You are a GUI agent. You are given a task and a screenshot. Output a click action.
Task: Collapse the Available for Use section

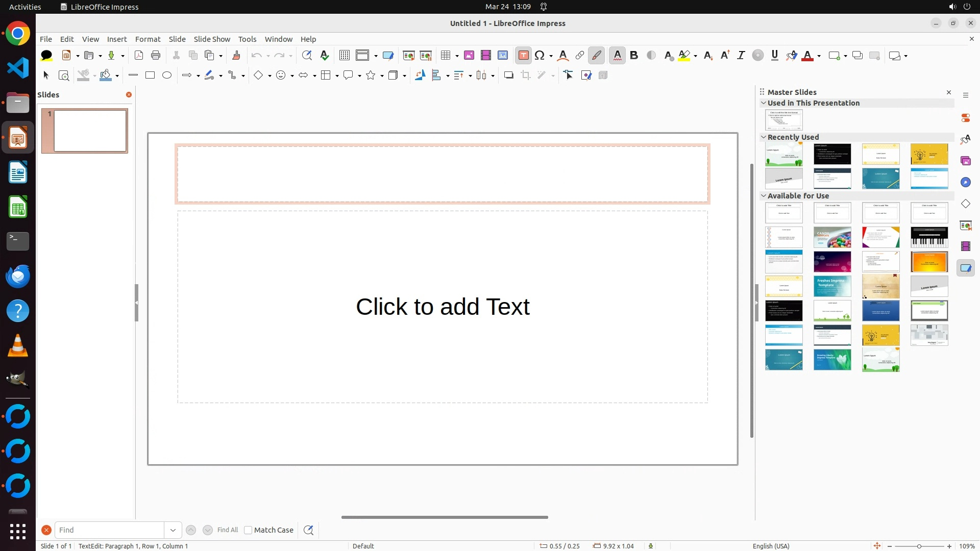764,196
